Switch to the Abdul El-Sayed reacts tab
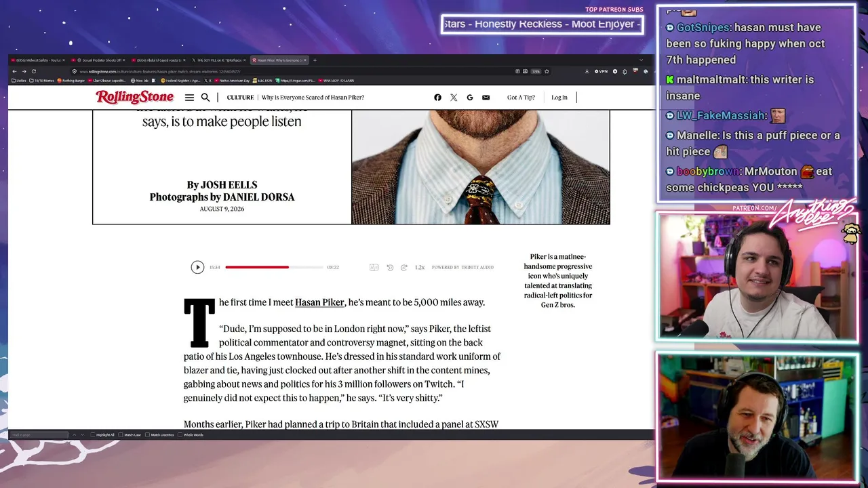Viewport: 868px width, 488px height. tap(159, 60)
